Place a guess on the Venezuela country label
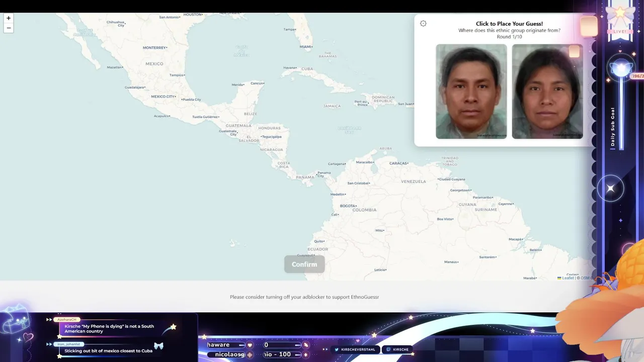 (414, 182)
